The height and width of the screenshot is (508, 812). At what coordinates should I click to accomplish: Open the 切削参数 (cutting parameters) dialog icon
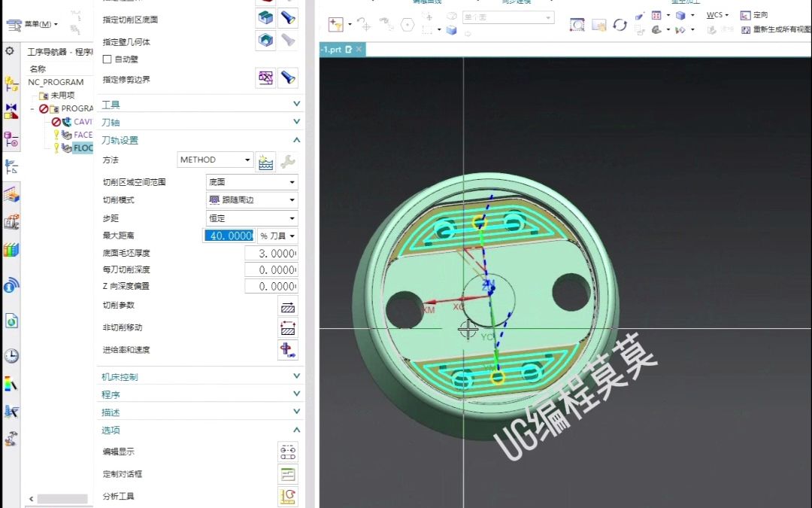point(287,306)
